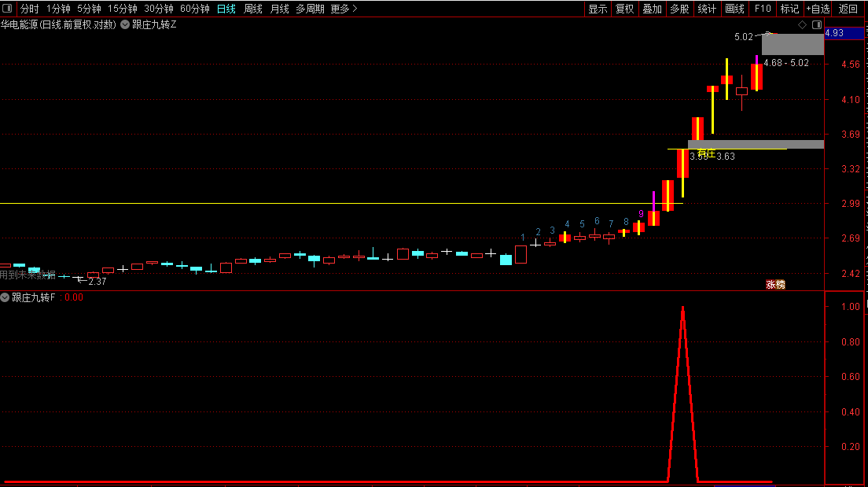
Task: Switch to 周线 weekly chart
Action: pyautogui.click(x=253, y=9)
